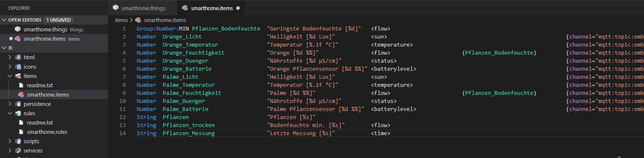This screenshot has width=644, height=158.
Task: Click smarthome.items file icon in breadcrumb
Action: pos(138,20)
